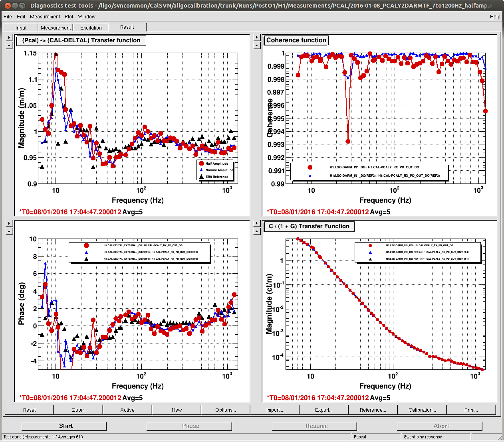Select the Result tab
This screenshot has height=442, width=504.
[x=127, y=27]
